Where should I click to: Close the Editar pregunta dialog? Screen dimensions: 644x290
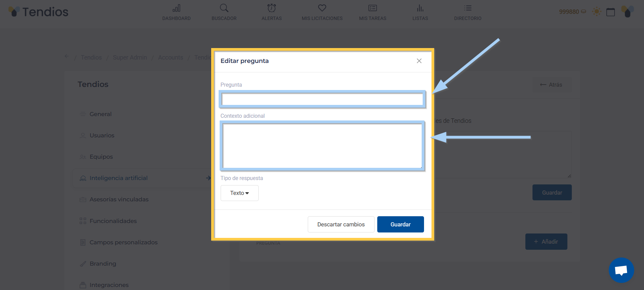pyautogui.click(x=419, y=61)
